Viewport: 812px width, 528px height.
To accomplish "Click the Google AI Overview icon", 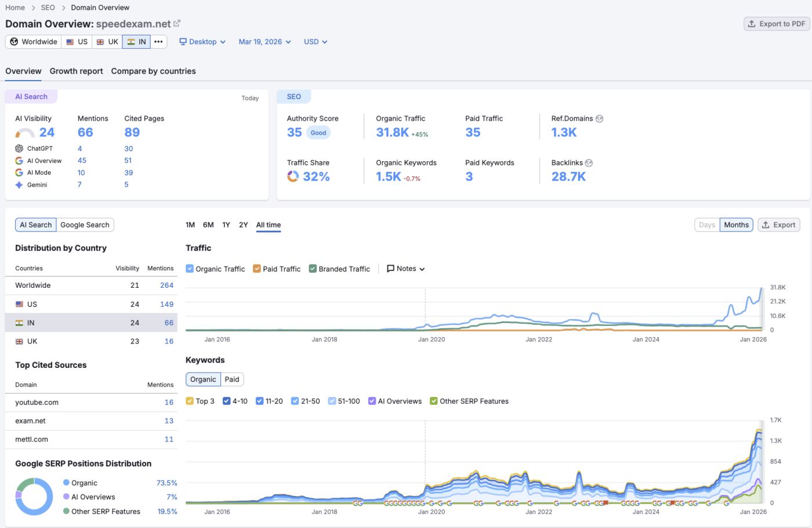I will pyautogui.click(x=19, y=161).
